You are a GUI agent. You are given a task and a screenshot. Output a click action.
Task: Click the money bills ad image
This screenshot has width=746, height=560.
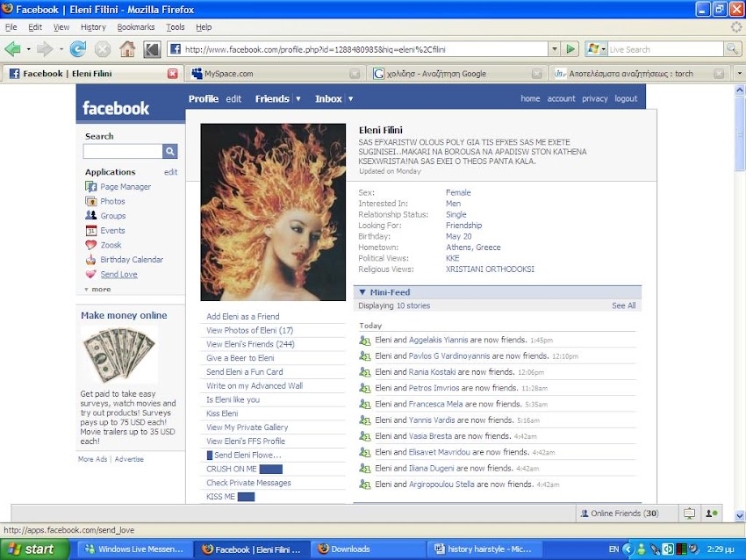tap(119, 355)
